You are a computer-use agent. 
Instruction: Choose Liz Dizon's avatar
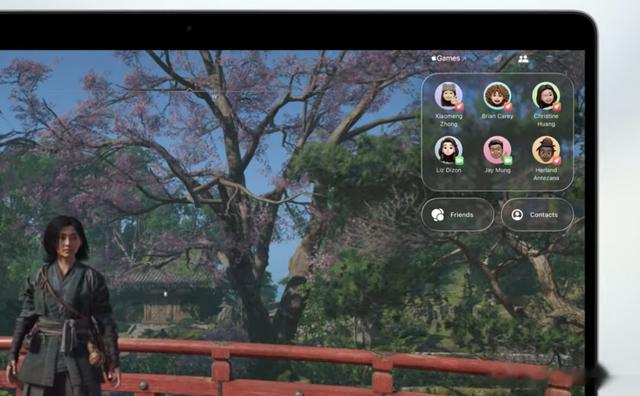point(448,150)
